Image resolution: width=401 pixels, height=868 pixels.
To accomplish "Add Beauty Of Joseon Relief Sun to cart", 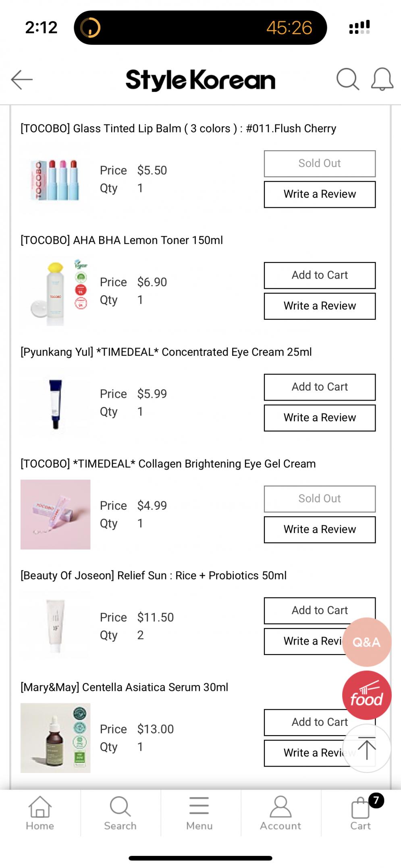I will [314, 610].
